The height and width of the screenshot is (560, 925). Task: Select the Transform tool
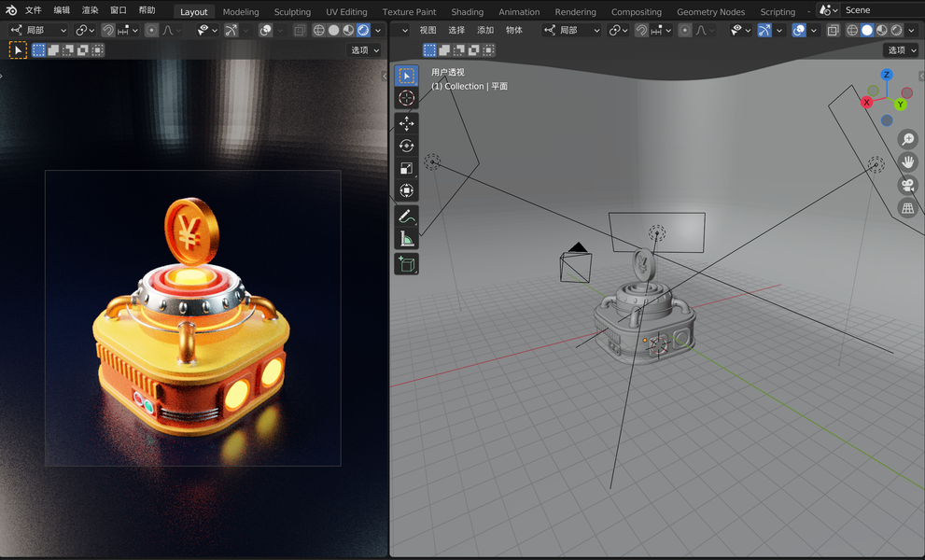point(406,190)
